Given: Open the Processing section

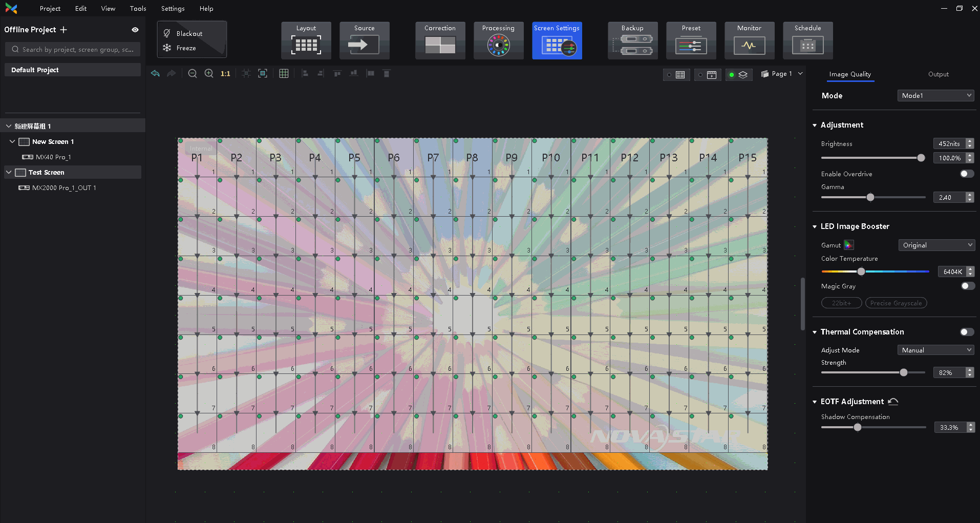Looking at the screenshot, I should 498,40.
